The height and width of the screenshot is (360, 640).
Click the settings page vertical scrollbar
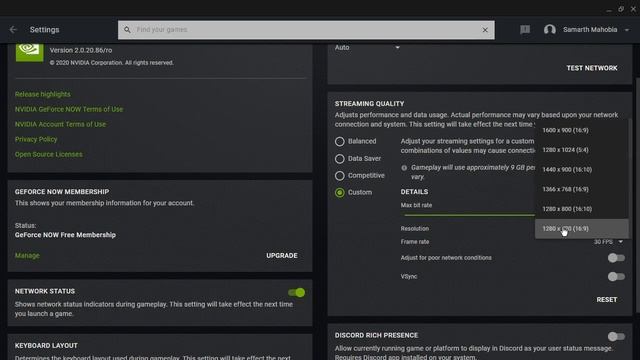pyautogui.click(x=637, y=196)
